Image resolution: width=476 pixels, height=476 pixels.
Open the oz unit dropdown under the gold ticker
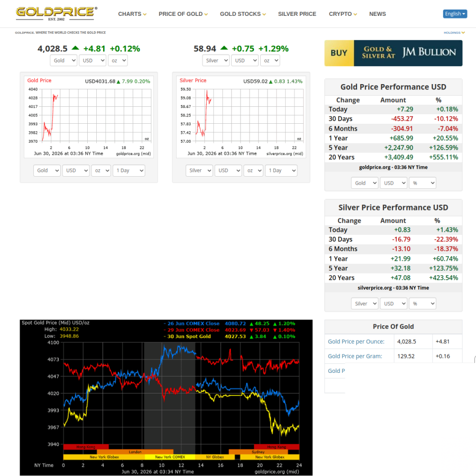pos(118,60)
